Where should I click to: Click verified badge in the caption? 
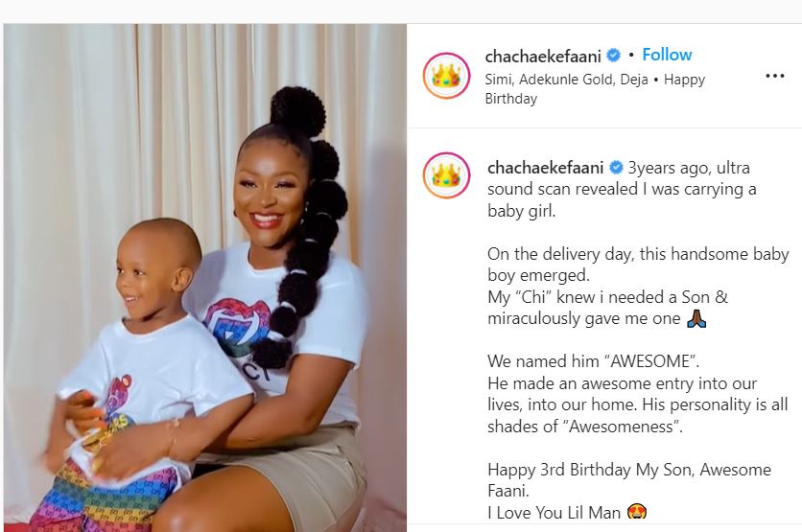(x=616, y=167)
